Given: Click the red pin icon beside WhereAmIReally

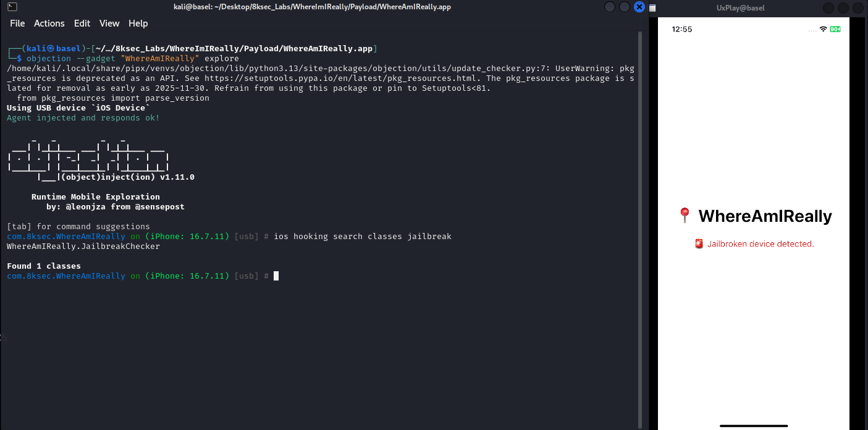Looking at the screenshot, I should (684, 216).
